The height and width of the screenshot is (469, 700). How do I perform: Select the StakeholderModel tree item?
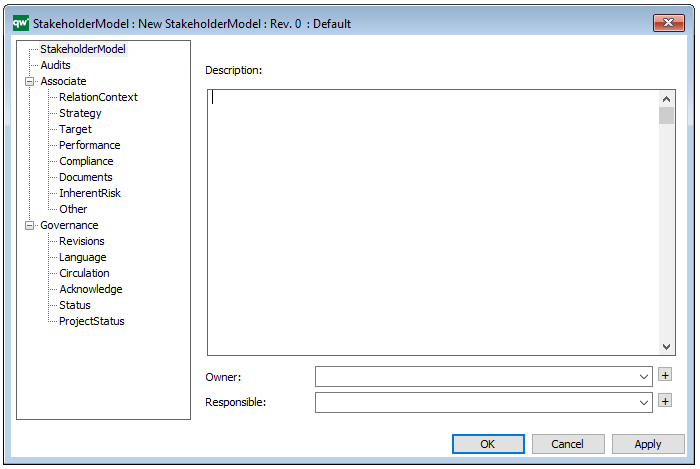[83, 49]
